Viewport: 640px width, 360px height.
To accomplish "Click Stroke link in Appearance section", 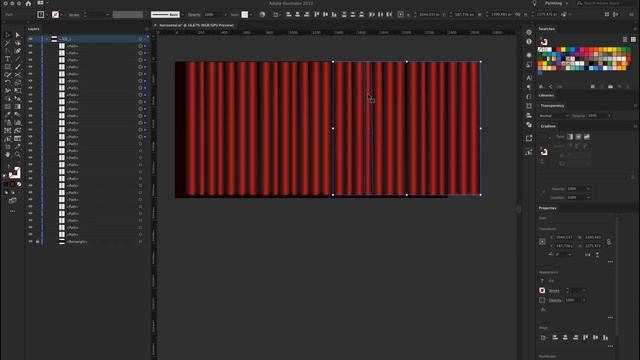I will (554, 291).
